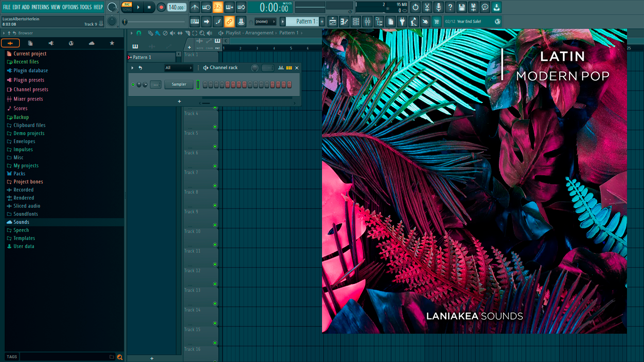Switch to browser starred favorites tab
Viewport: 644px width, 362px height.
click(112, 43)
